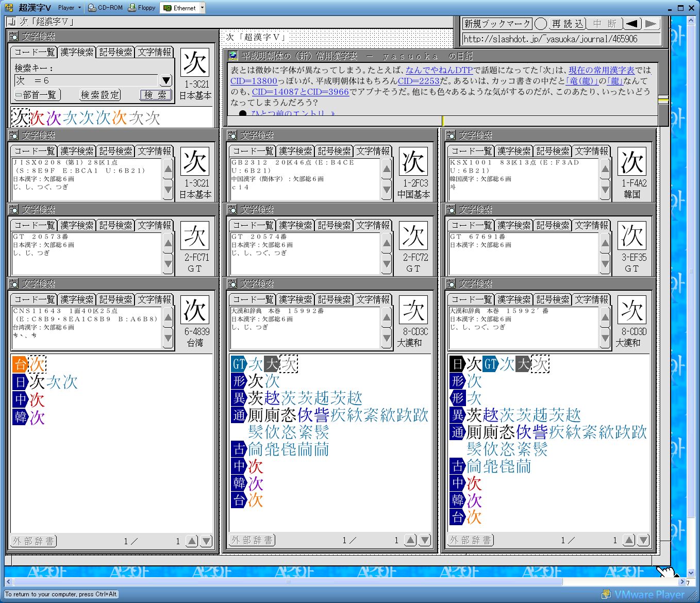Open the 部首一覧 radical list button
Screen dimensions: 700x603
pos(37,95)
